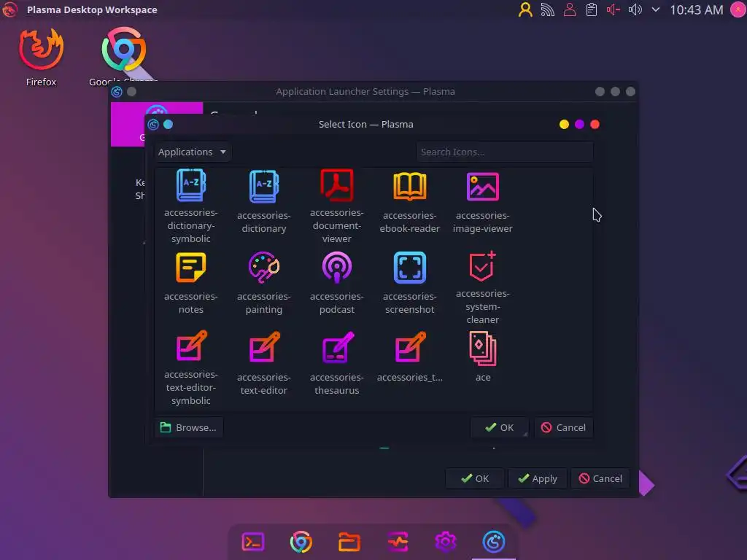
Task: Select the accessories-text-editor icon
Action: click(263, 348)
